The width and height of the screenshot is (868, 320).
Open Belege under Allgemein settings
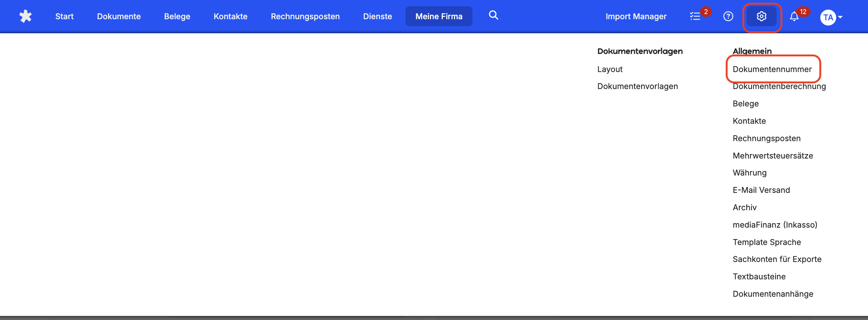[x=746, y=103]
